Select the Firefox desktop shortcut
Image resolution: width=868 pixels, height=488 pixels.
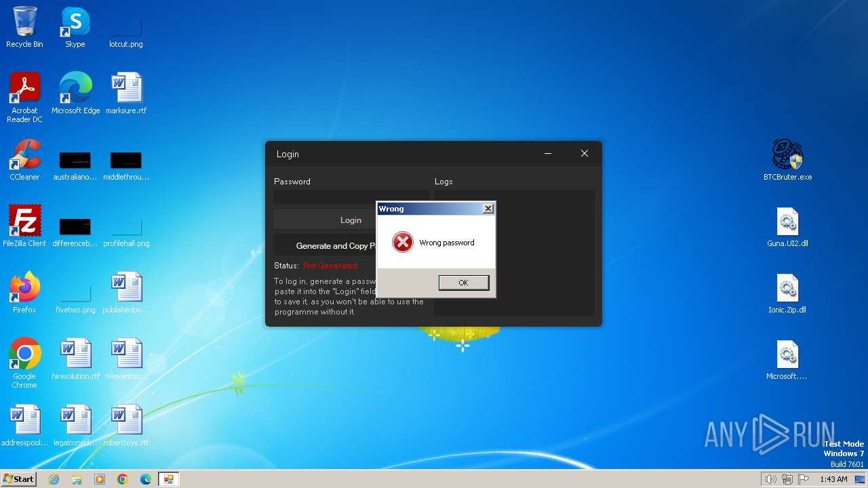coord(24,293)
